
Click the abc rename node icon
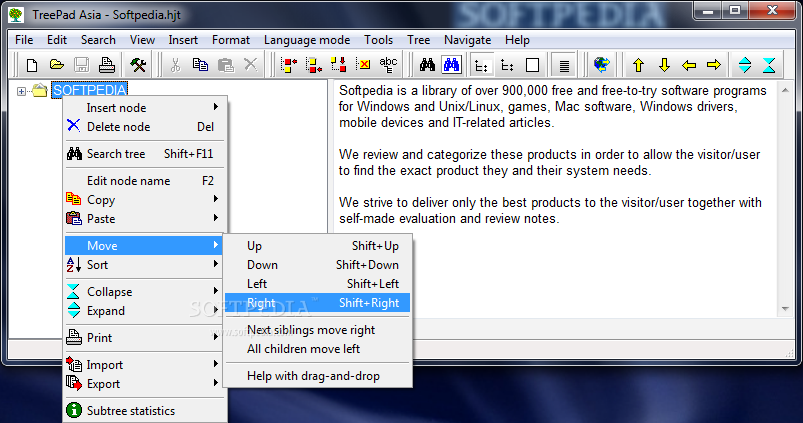click(388, 65)
